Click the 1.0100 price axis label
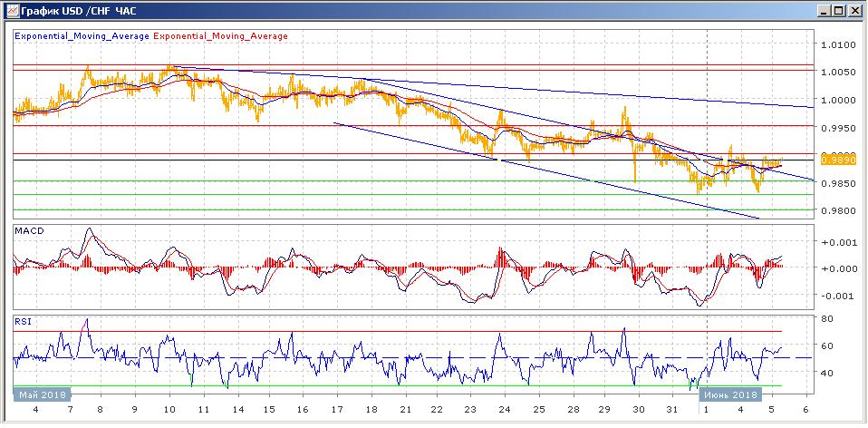868x428 pixels. click(x=837, y=44)
